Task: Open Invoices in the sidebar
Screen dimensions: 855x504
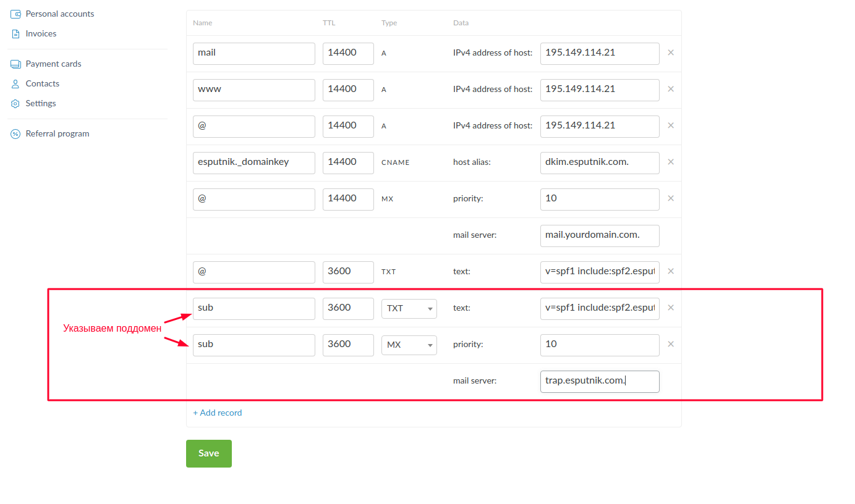Action: tap(41, 34)
